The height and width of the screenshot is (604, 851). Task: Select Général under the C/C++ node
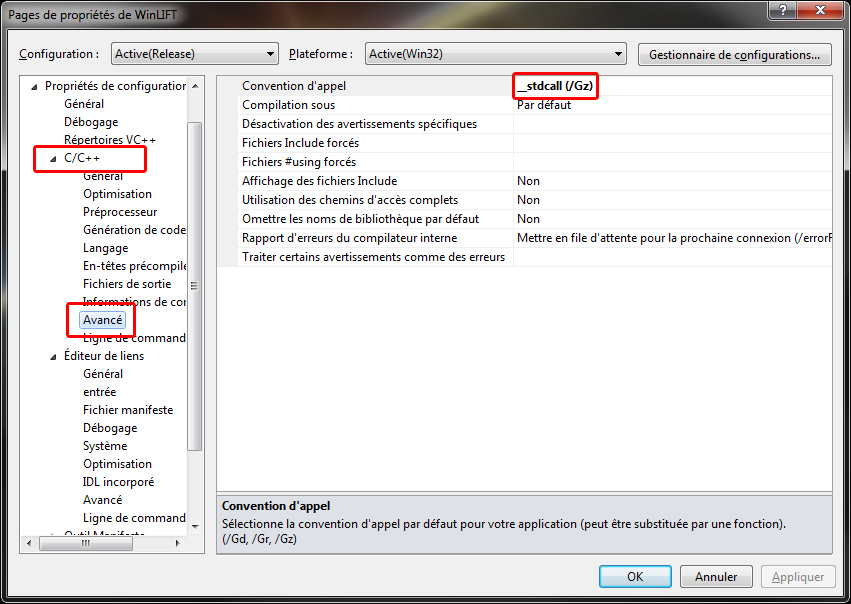coord(103,176)
